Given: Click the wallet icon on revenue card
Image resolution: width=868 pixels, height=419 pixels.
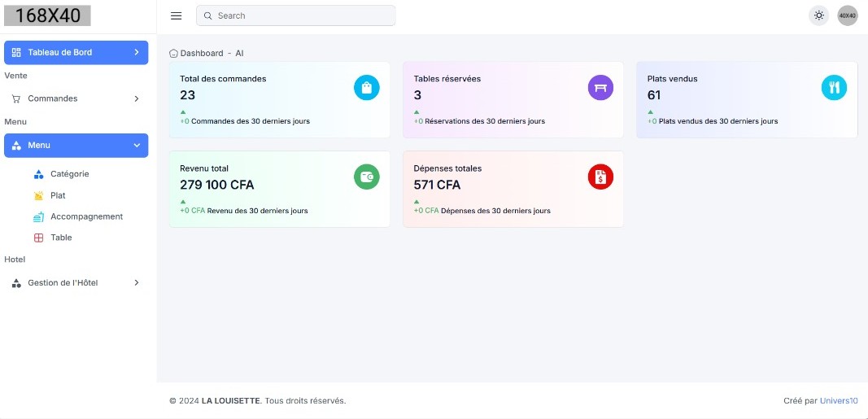Looking at the screenshot, I should click(x=366, y=177).
